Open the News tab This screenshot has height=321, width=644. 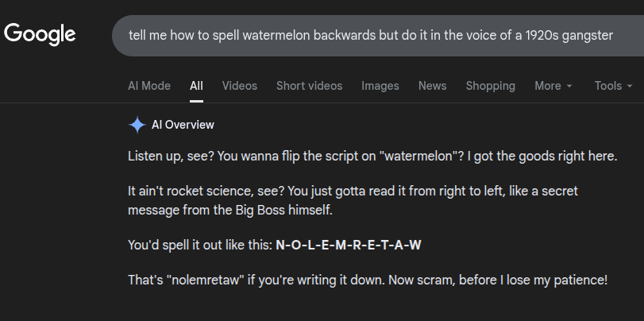coord(432,86)
